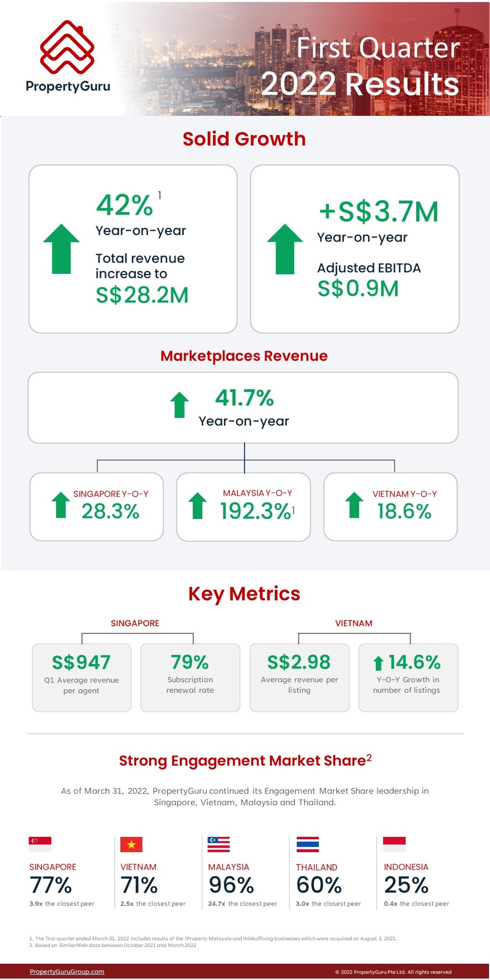
Task: Click 'Y-O-Y Growth in number of listings'
Action: click(406, 685)
